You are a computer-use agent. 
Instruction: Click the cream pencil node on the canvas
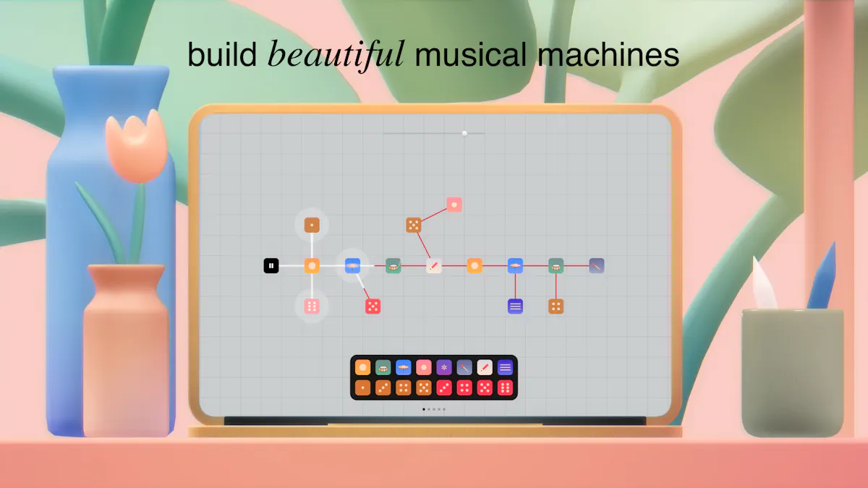pos(434,266)
